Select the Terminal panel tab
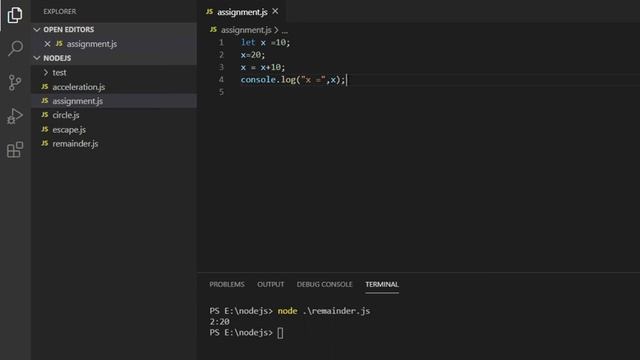The height and width of the screenshot is (360, 640). click(382, 284)
